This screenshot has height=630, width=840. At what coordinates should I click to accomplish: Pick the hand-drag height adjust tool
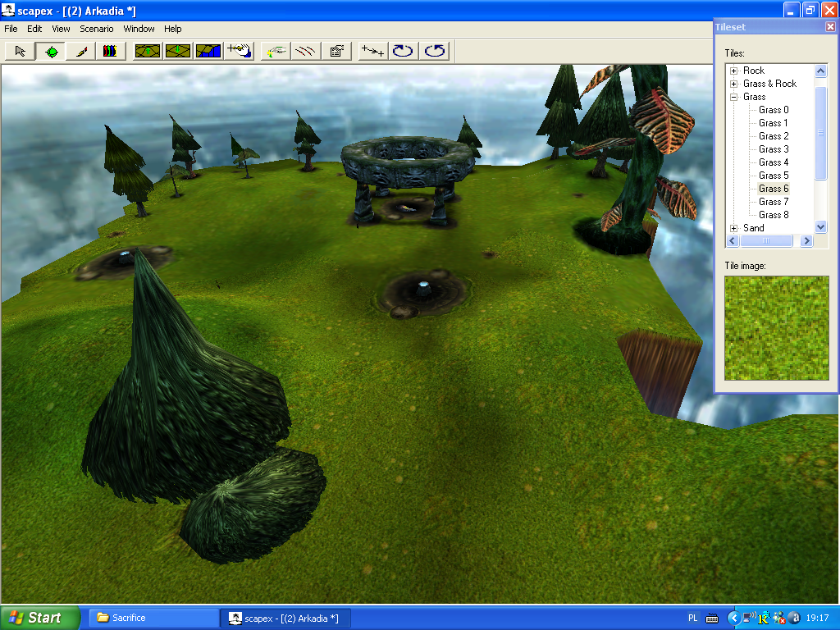pos(239,52)
